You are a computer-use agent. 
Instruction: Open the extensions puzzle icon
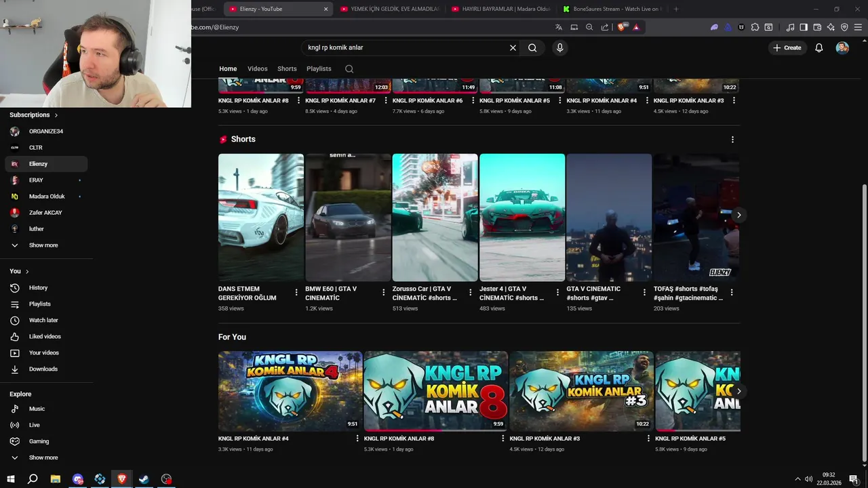pyautogui.click(x=755, y=27)
